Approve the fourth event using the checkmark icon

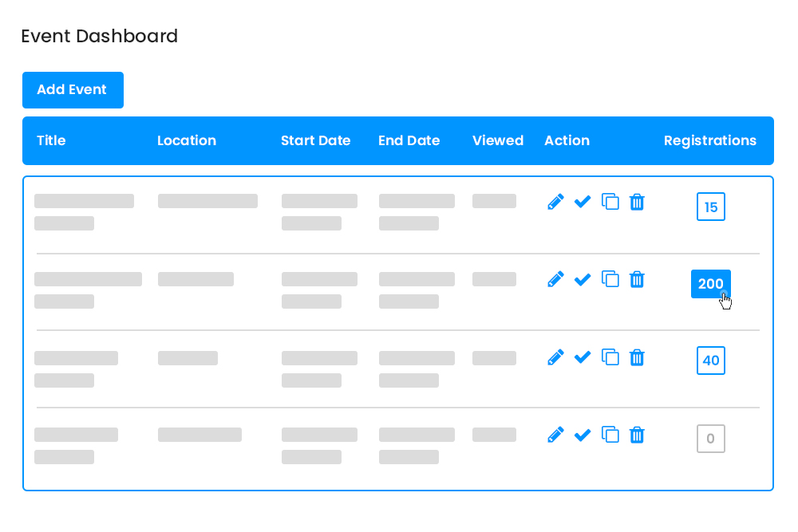(x=583, y=435)
